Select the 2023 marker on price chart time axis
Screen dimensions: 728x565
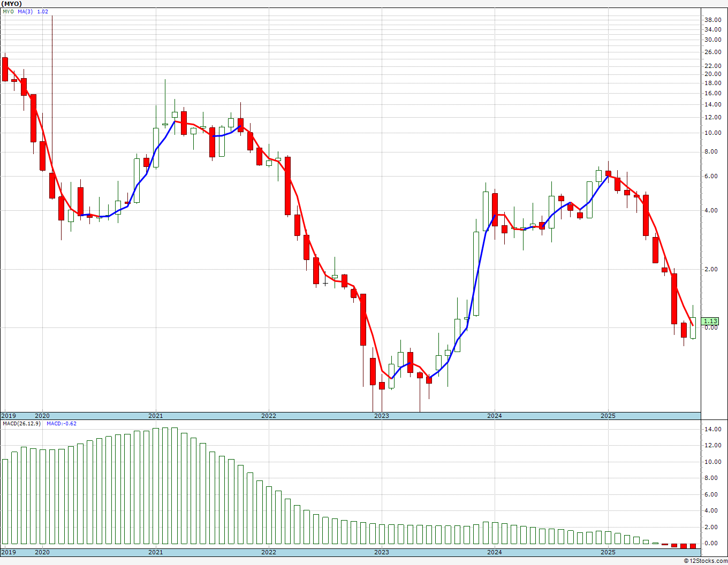pyautogui.click(x=381, y=416)
